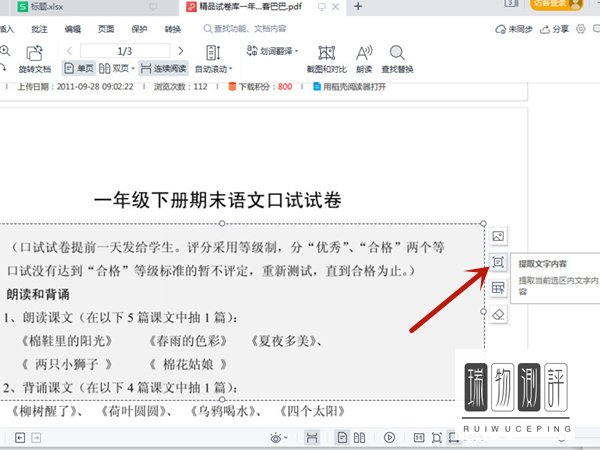Select 单页 single page view
This screenshot has height=450, width=600.
[79, 68]
